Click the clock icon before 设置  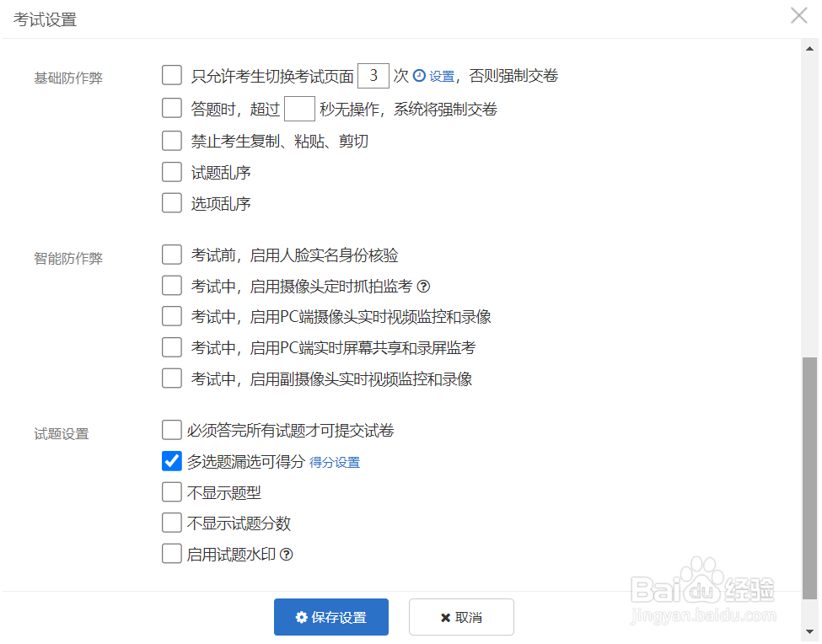click(x=418, y=76)
